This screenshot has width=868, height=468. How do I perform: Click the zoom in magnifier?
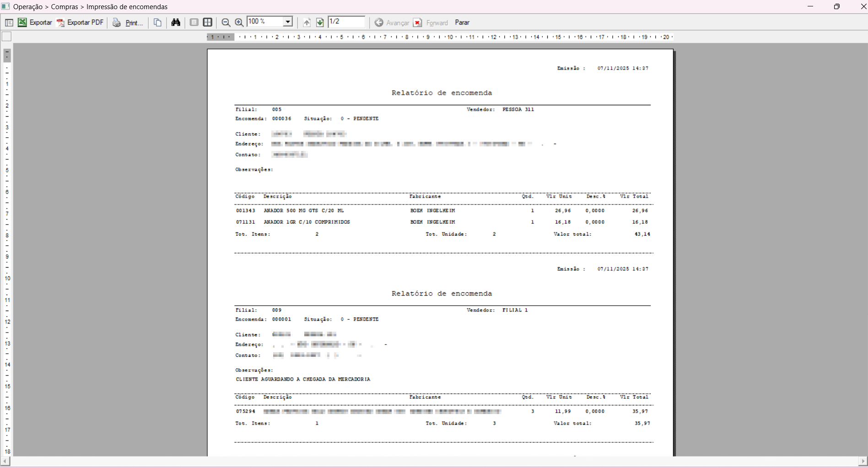(239, 22)
